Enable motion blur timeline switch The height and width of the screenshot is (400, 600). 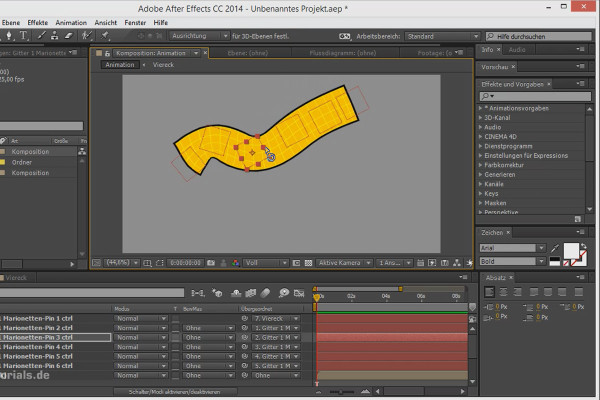(265, 293)
